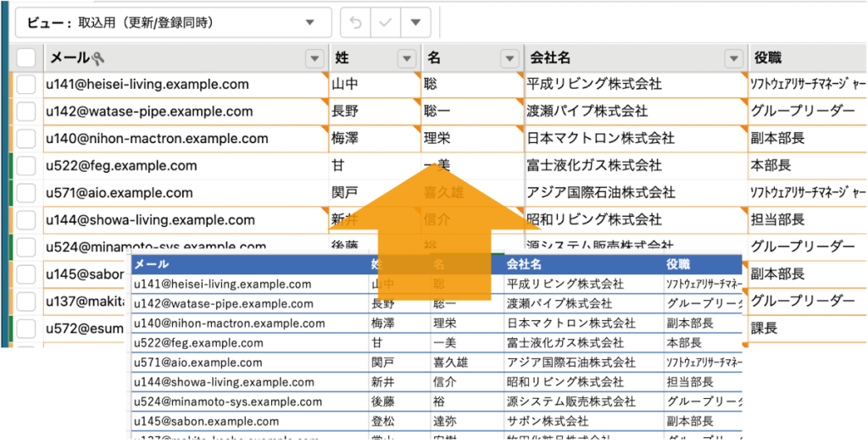Viewport: 868px width, 443px height.
Task: Select u145@sabon.example.com in spreadsheet overlay
Action: point(250,422)
